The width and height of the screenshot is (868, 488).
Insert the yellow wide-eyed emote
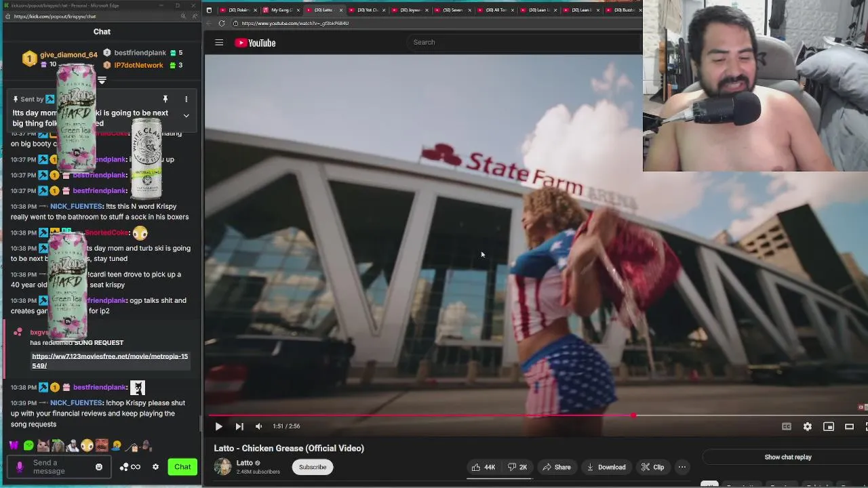87,446
